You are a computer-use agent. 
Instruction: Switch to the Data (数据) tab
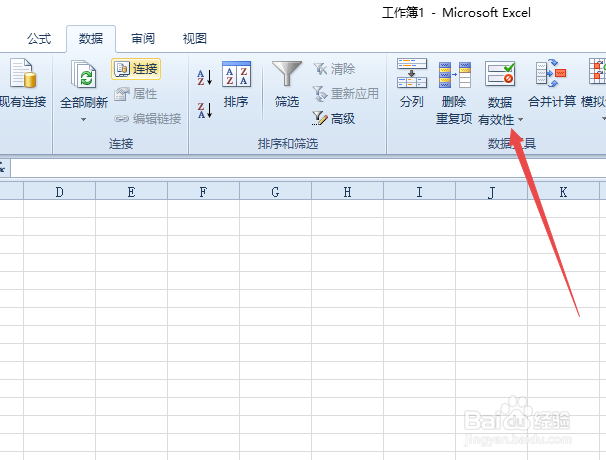(x=91, y=39)
